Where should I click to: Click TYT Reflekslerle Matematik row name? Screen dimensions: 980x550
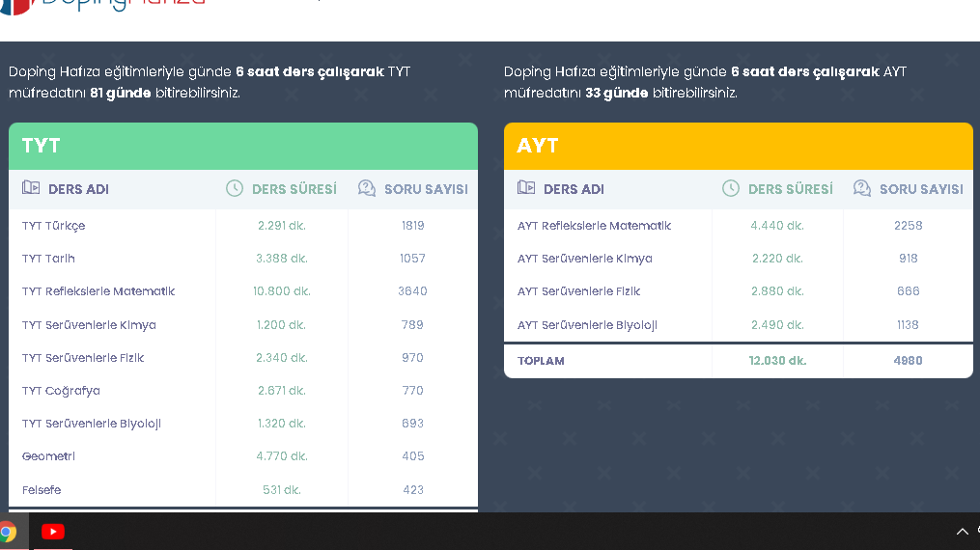click(98, 291)
